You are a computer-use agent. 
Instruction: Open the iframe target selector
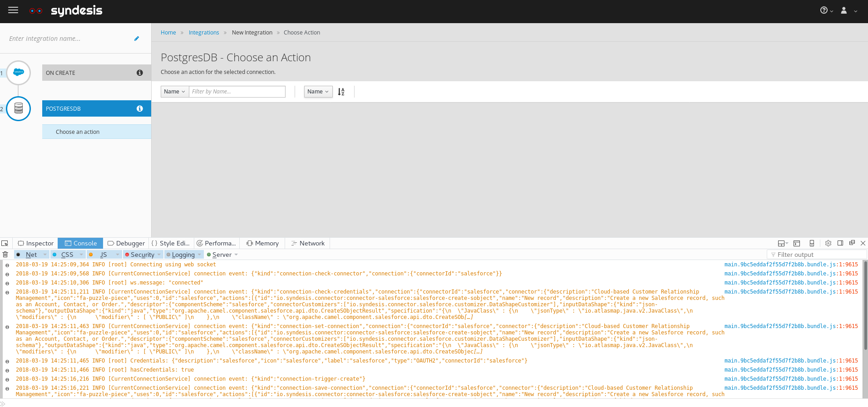pos(783,243)
